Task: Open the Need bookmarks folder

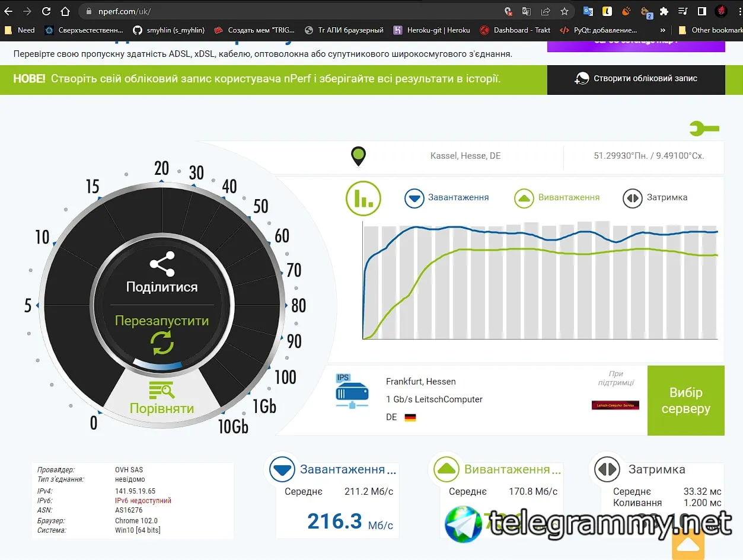Action: pos(20,30)
